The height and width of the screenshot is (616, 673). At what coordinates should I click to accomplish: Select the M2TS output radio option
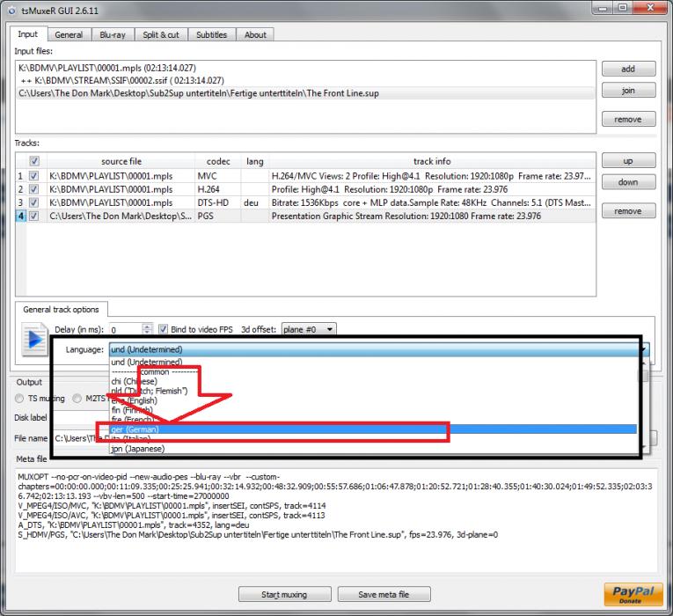[77, 399]
